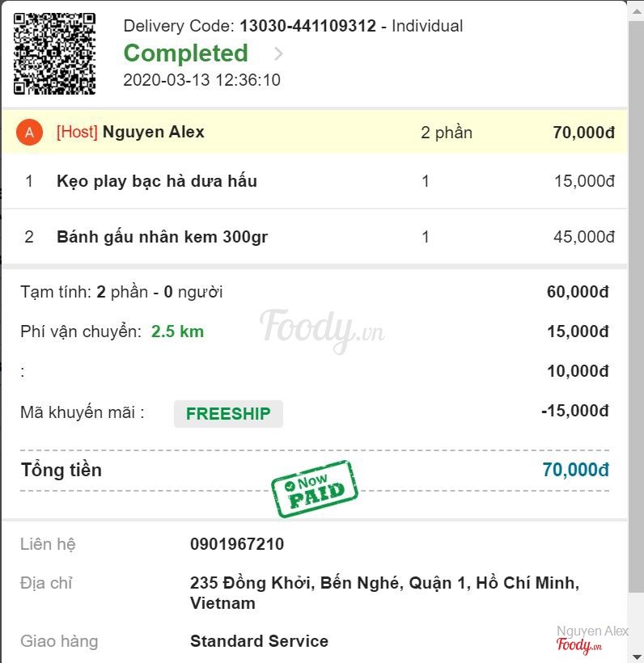Click the delivery code 13030-441109312
This screenshot has height=663, width=644.
coord(308,26)
